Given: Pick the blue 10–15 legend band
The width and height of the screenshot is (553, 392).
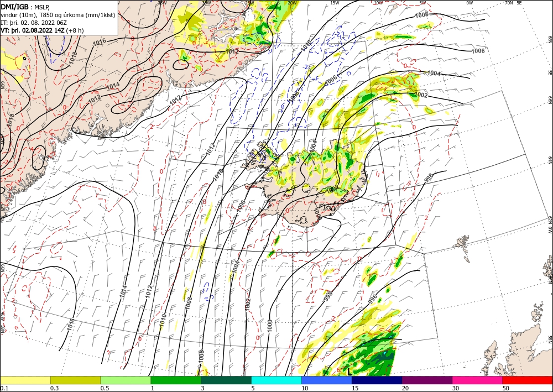Looking at the screenshot, I should coord(327,380).
